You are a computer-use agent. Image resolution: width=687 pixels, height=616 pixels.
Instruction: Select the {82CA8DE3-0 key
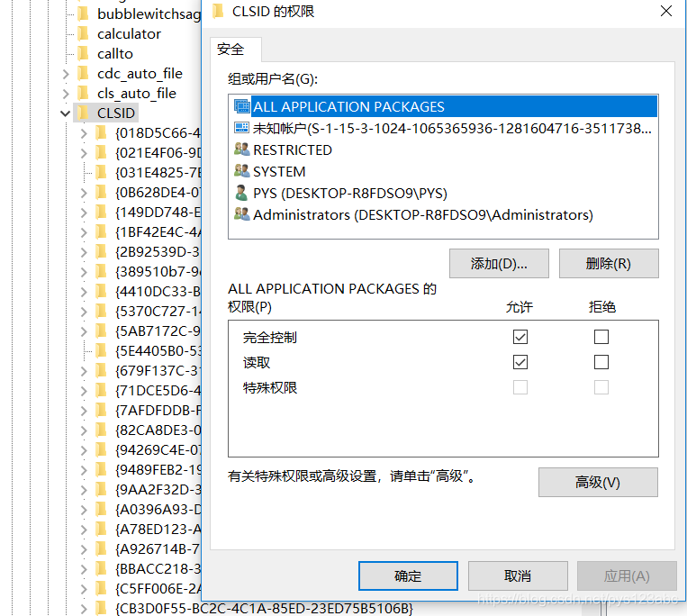point(158,430)
